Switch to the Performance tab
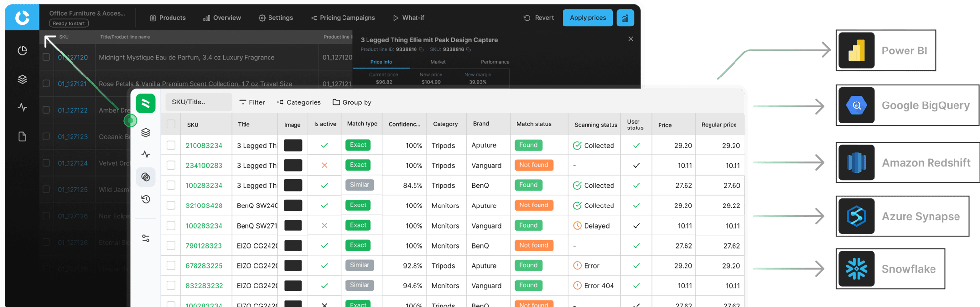 point(495,62)
